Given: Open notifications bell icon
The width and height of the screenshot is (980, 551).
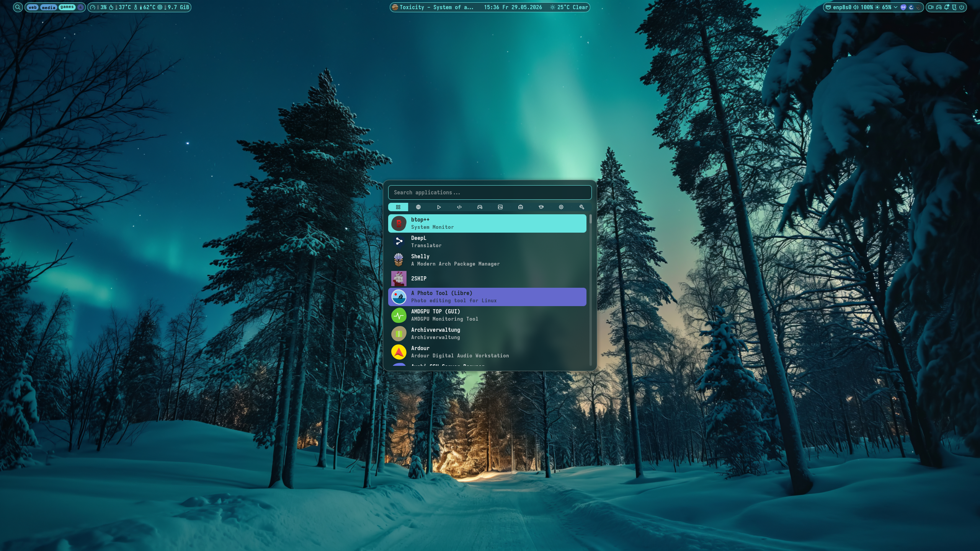Looking at the screenshot, I should 947,7.
